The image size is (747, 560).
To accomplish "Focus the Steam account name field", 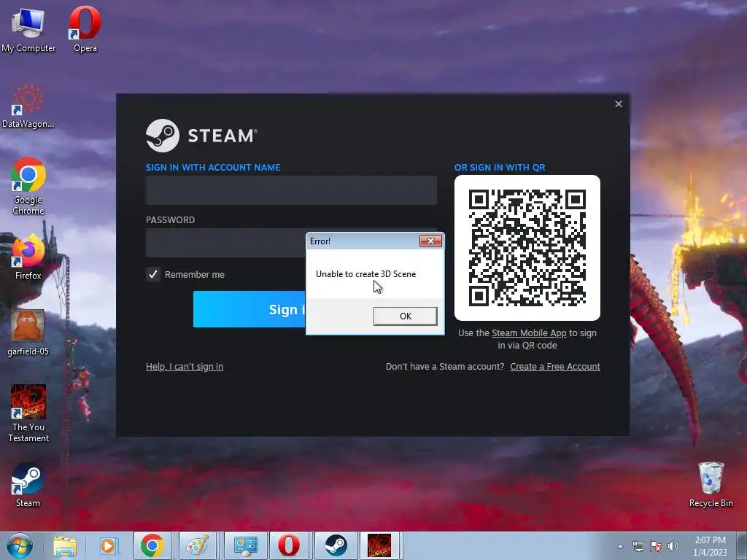I will 291,190.
